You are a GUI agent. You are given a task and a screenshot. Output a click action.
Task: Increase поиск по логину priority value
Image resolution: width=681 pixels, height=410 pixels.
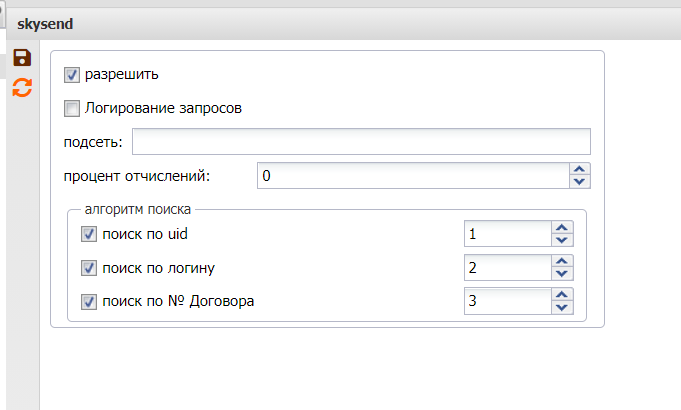(562, 262)
